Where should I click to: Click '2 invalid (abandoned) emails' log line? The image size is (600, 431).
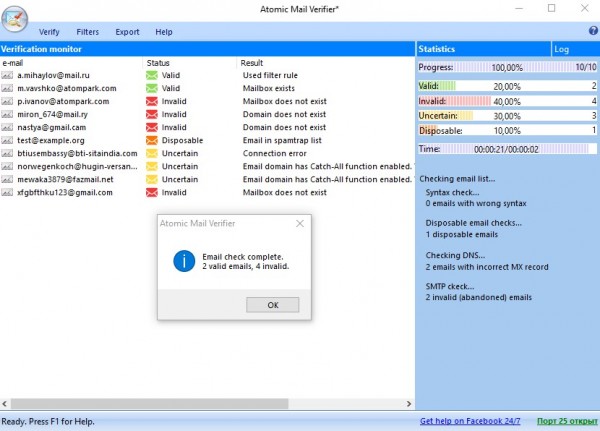click(x=478, y=297)
